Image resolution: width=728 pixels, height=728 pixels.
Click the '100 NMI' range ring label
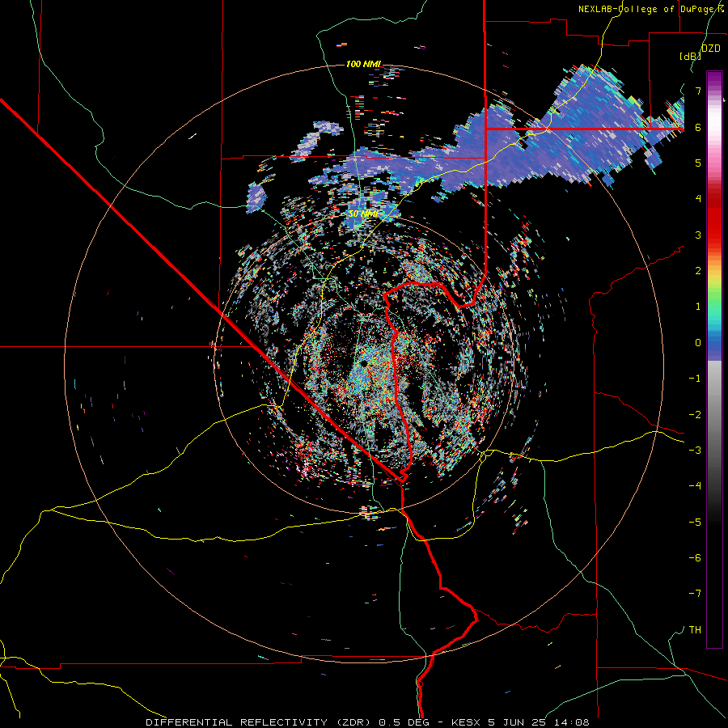click(363, 64)
